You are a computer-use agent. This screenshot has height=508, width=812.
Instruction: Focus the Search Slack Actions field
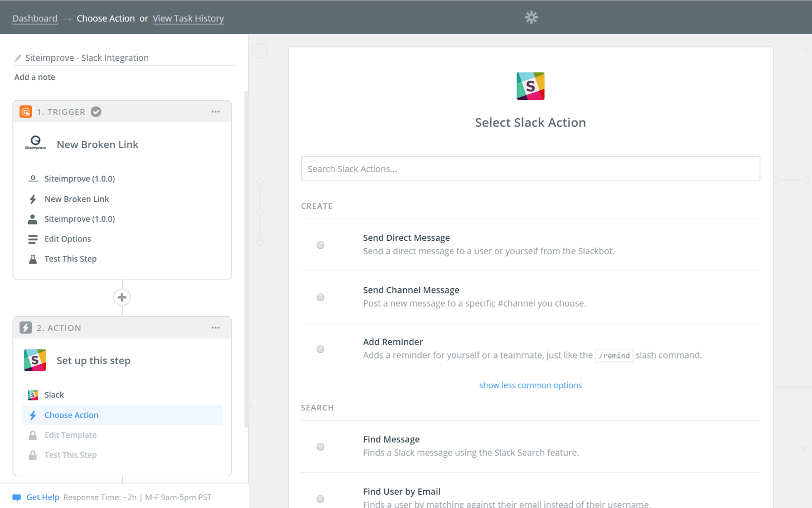point(530,168)
